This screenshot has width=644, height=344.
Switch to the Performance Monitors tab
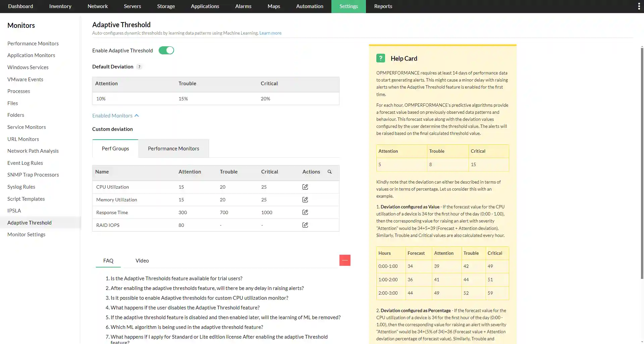[x=173, y=148]
